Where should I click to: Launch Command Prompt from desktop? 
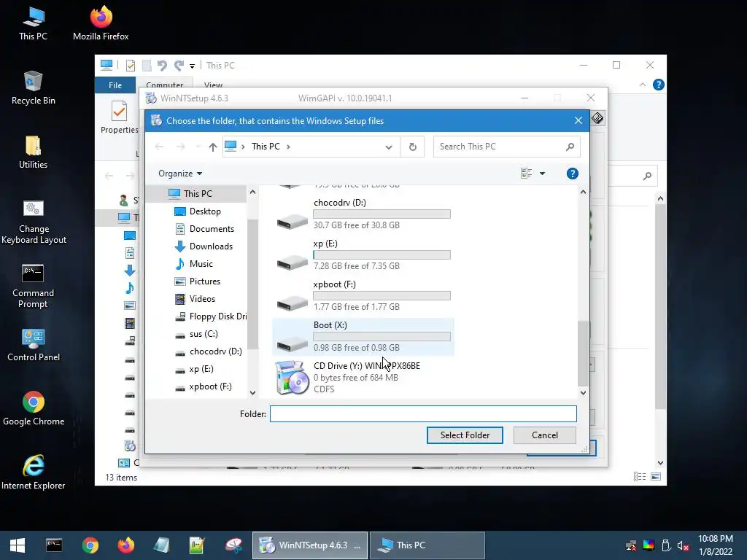(x=33, y=286)
